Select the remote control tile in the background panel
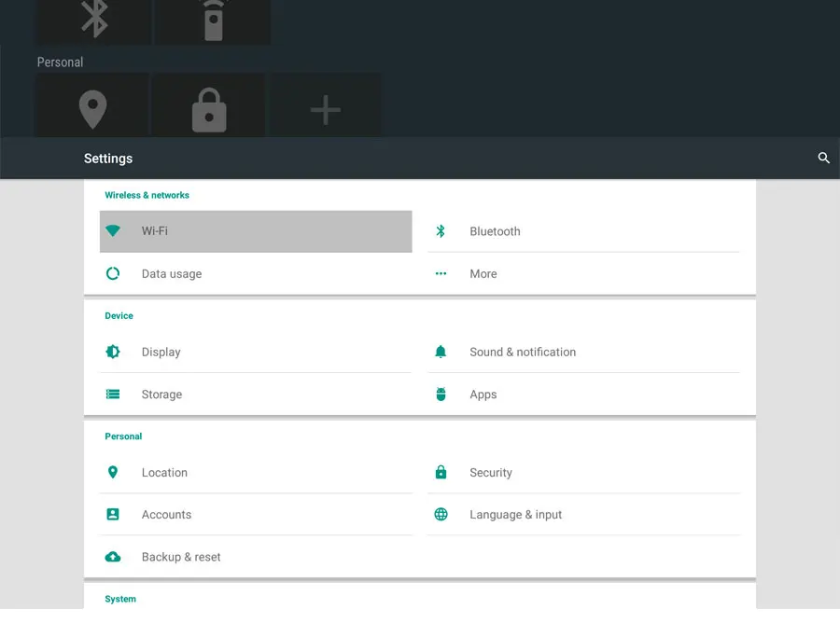Image resolution: width=840 pixels, height=623 pixels. coord(213,22)
